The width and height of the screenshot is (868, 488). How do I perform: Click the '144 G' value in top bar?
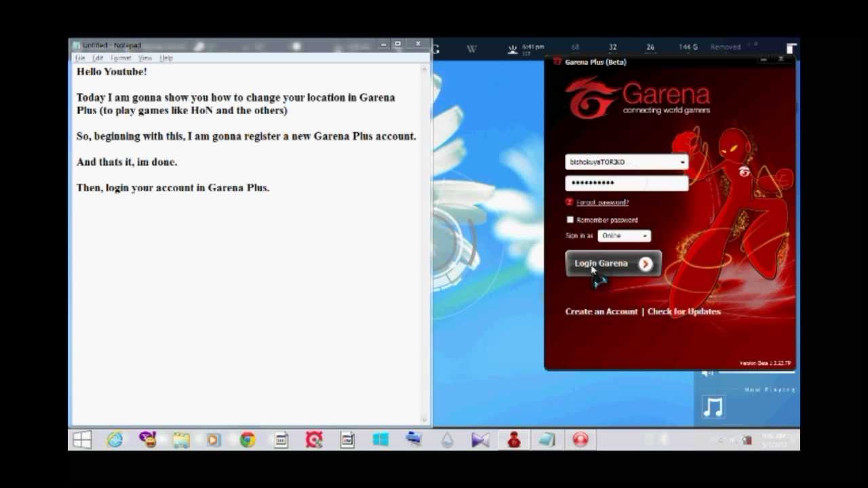click(688, 47)
